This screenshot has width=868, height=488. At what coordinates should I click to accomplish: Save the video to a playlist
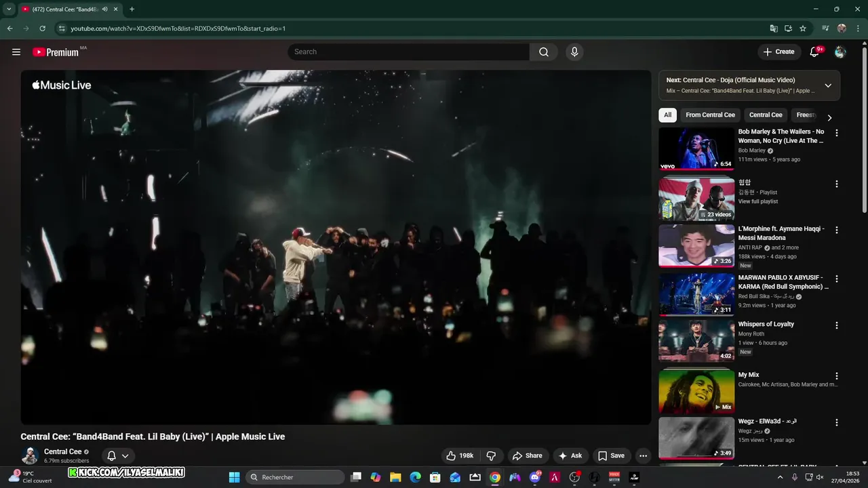coord(611,455)
